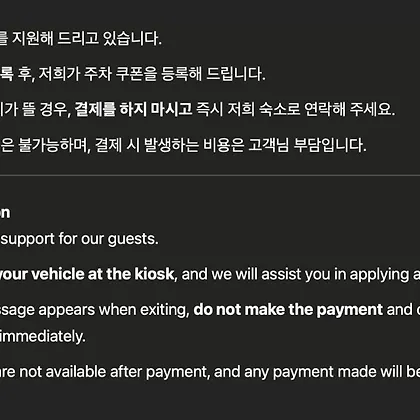Click the phrase '고객님 부담입니다'
420x420 pixels.
pyautogui.click(x=307, y=145)
